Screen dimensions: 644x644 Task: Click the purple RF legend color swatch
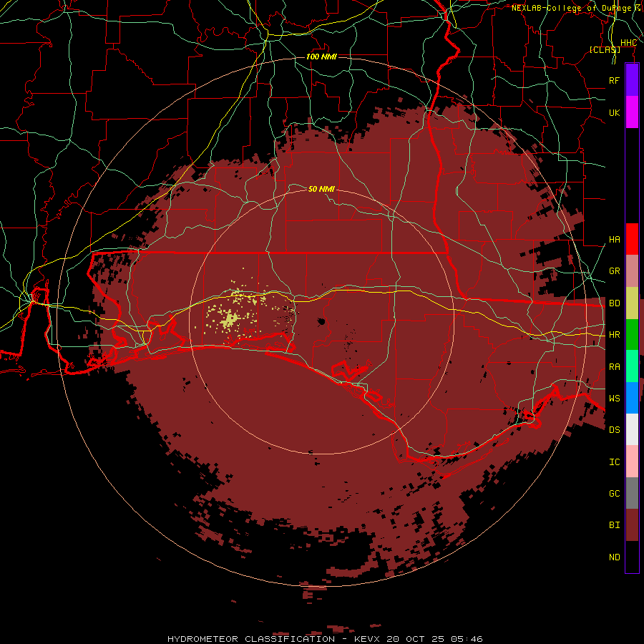tap(632, 80)
